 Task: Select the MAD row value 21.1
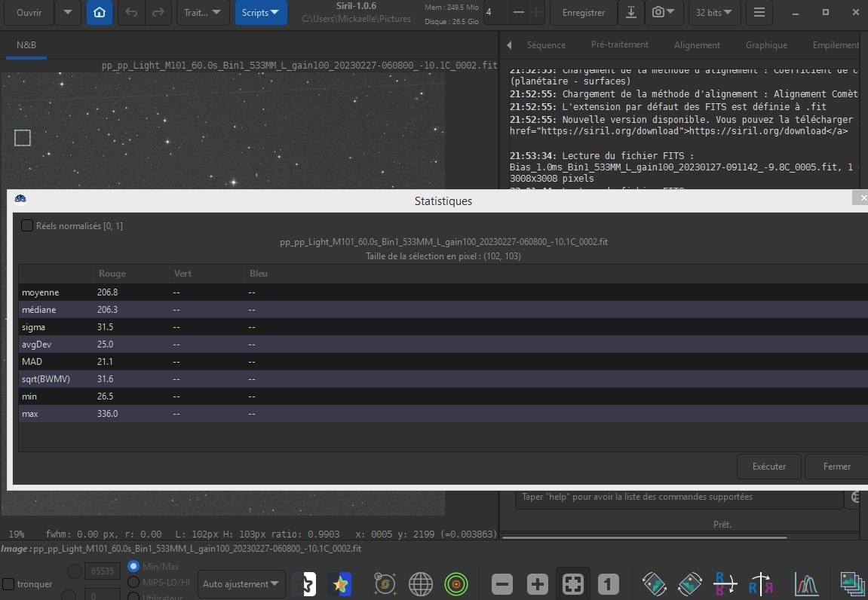coord(105,362)
